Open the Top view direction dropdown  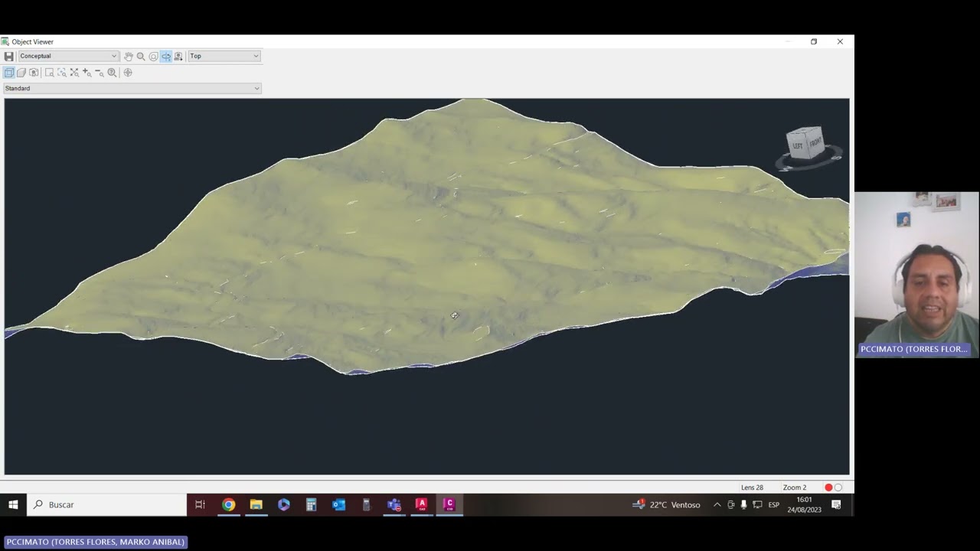[x=224, y=56]
